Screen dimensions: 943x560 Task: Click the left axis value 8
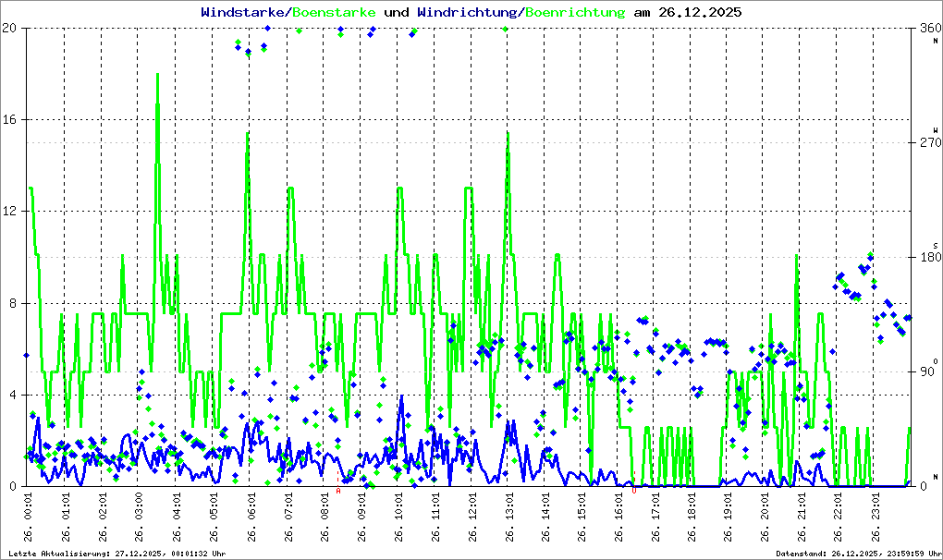tap(12, 303)
